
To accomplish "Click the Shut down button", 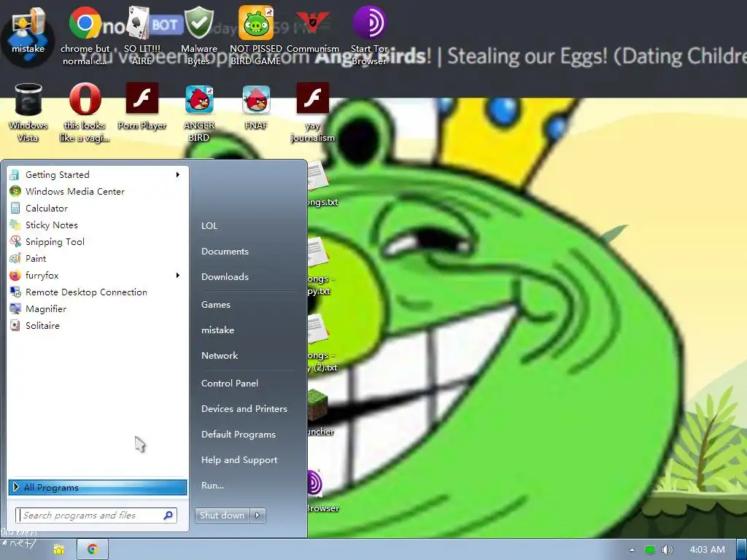I will [222, 516].
